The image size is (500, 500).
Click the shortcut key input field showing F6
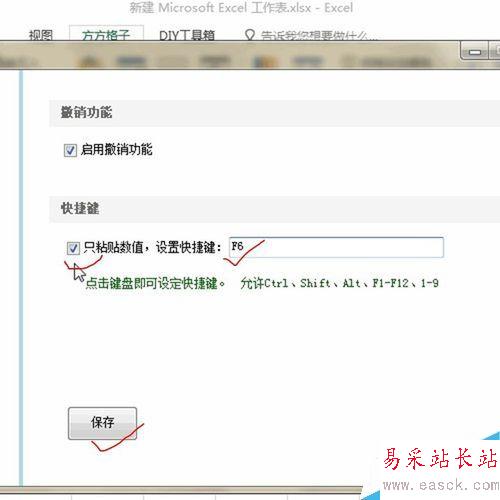click(336, 247)
